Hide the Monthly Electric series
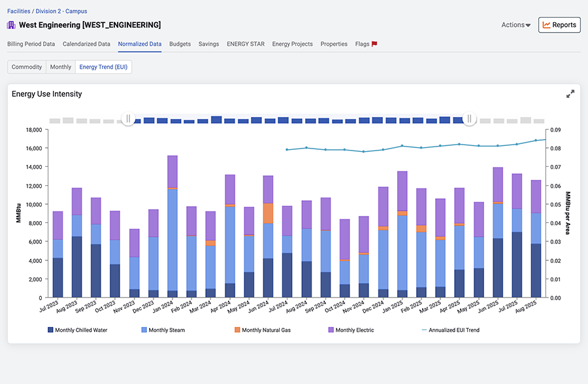This screenshot has height=384, width=588. pos(351,330)
